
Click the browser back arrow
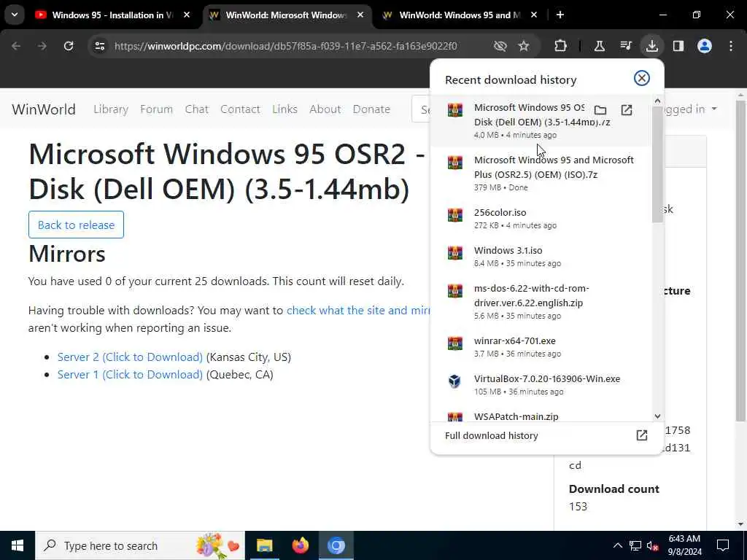(16, 46)
